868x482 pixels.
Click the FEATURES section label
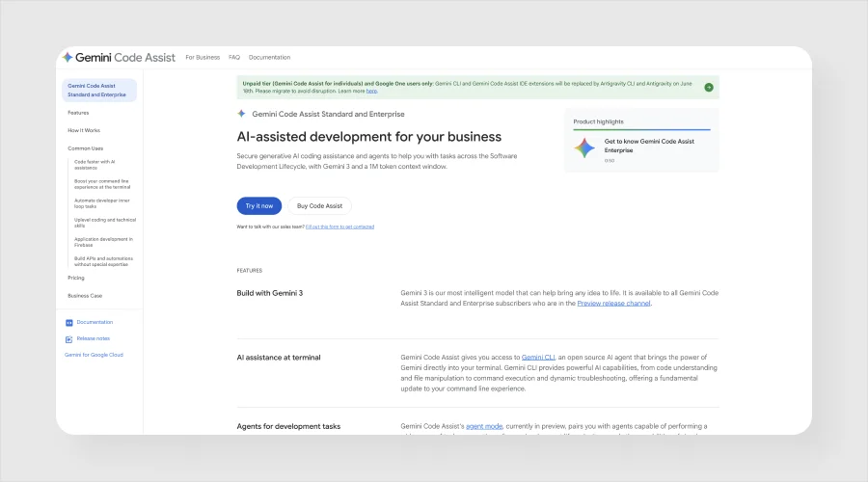click(250, 271)
